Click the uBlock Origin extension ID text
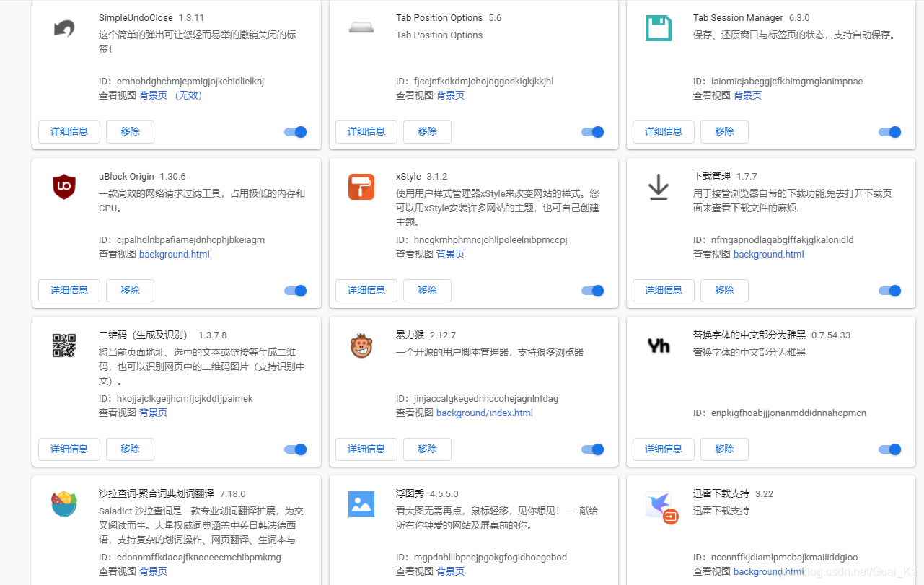The height and width of the screenshot is (585, 924). click(182, 239)
